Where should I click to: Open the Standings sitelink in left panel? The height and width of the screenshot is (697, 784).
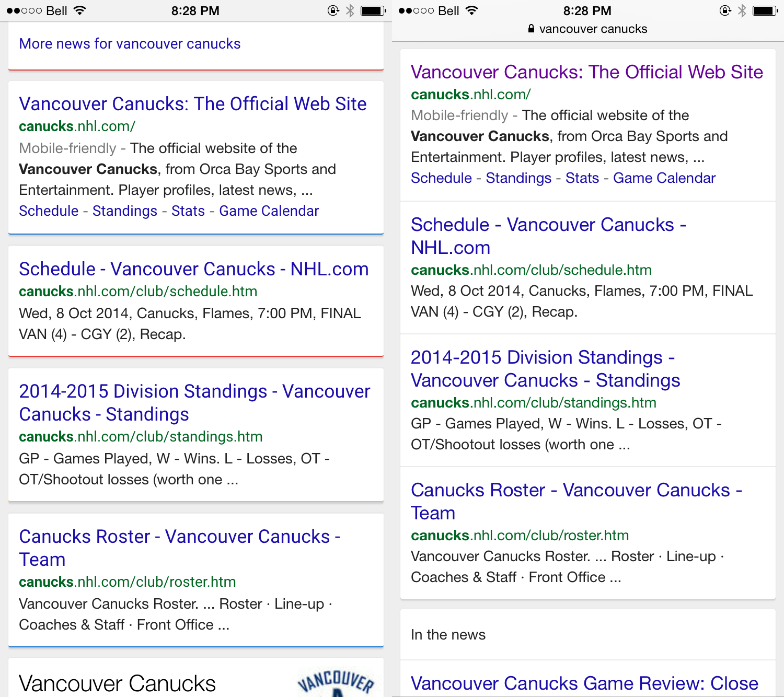coord(125,211)
